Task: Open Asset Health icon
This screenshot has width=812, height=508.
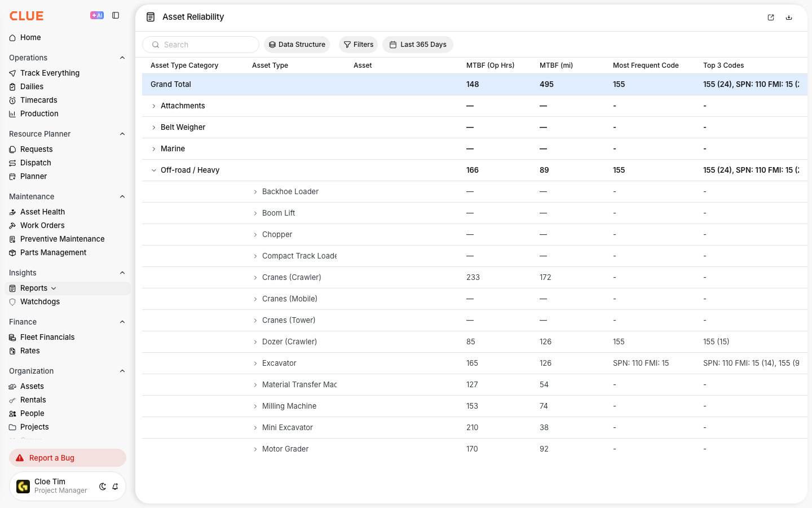Action: [12, 212]
